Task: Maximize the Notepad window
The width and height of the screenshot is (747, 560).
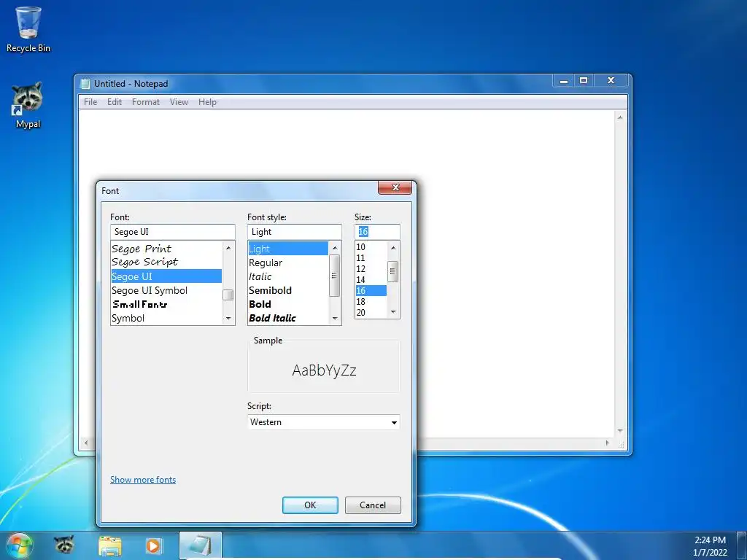Action: coord(584,81)
